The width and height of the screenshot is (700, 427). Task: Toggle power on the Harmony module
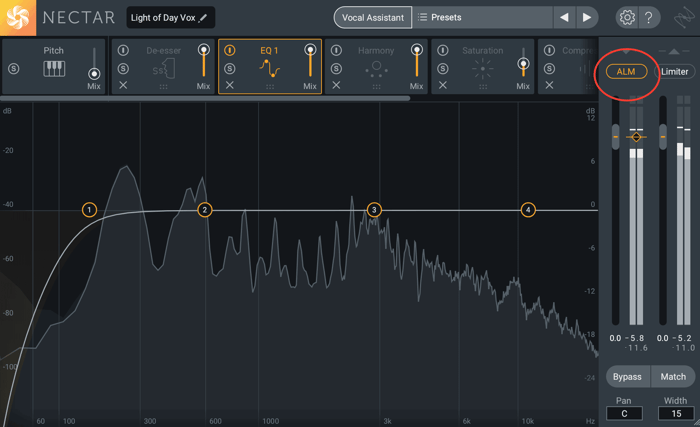[x=336, y=50]
